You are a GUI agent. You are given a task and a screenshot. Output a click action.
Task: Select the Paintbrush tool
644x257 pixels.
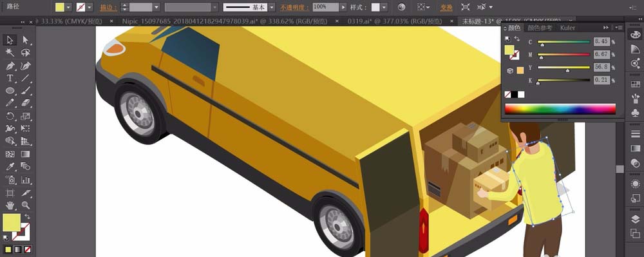point(26,91)
